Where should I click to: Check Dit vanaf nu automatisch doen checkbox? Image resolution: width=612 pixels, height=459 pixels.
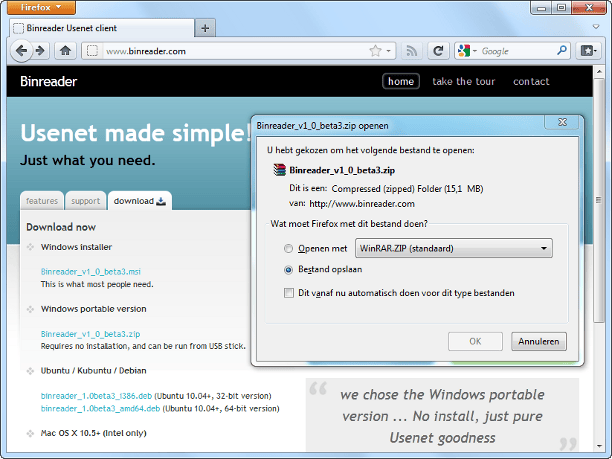tap(289, 293)
